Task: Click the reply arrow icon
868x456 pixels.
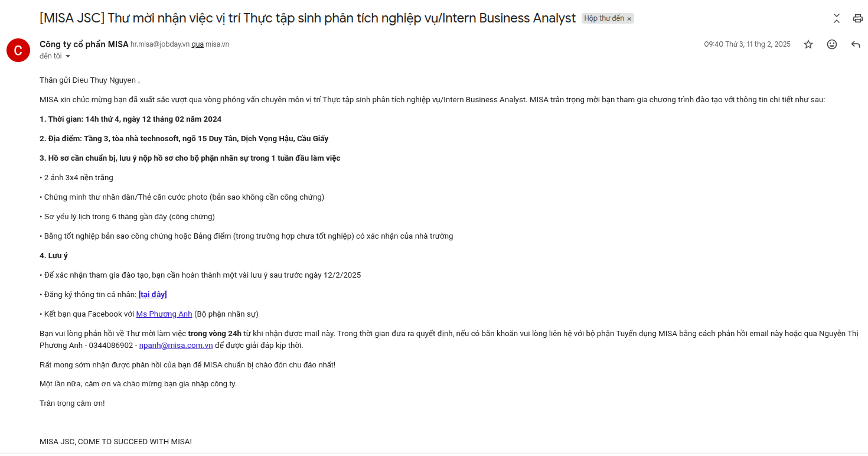Action: pyautogui.click(x=856, y=44)
